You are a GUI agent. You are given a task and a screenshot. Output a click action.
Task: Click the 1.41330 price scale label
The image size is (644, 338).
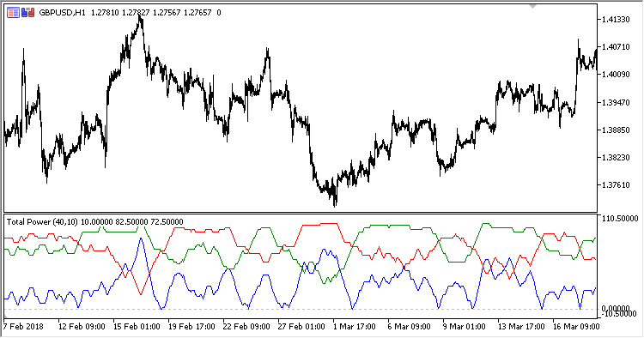[x=616, y=19]
